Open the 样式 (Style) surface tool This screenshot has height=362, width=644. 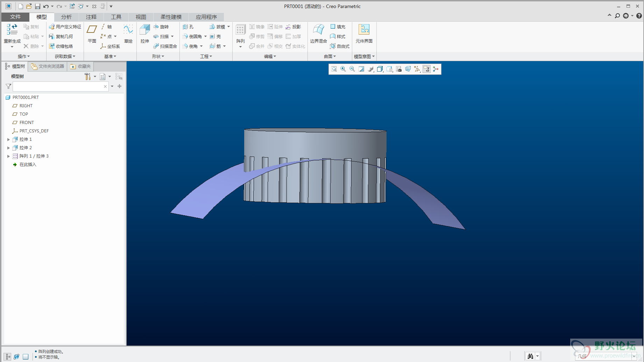click(x=338, y=36)
